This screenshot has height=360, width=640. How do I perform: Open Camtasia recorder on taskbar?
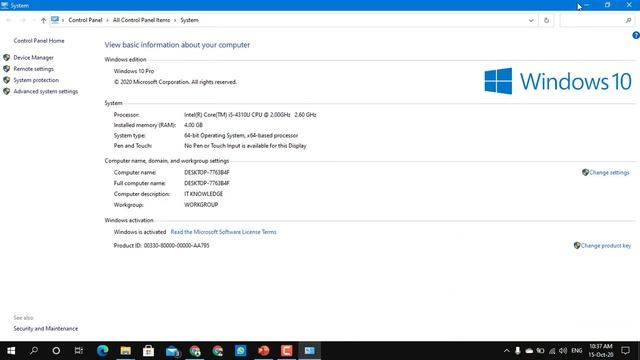(x=287, y=351)
